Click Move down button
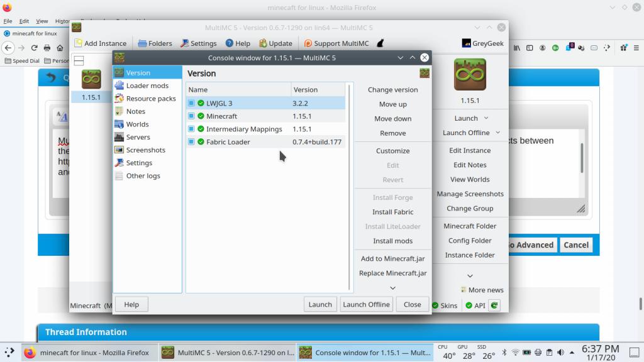The height and width of the screenshot is (362, 644). pos(392,119)
